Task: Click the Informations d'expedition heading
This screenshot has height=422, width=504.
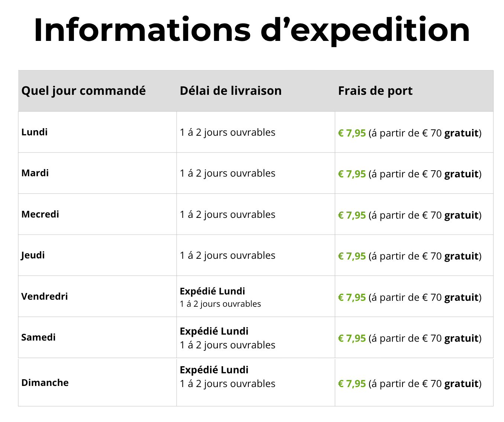Action: [252, 30]
